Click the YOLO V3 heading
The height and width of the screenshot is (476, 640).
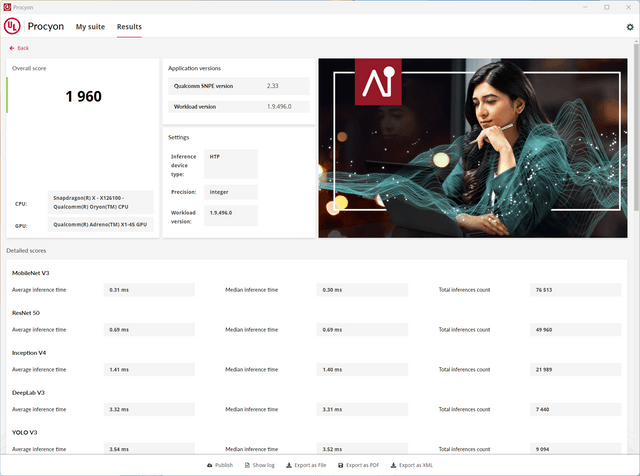pyautogui.click(x=24, y=432)
